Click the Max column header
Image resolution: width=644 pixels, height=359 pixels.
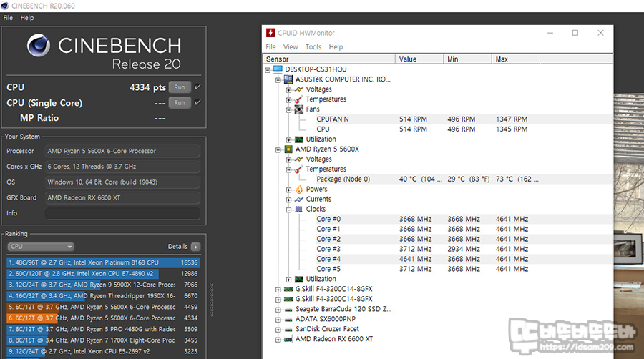516,59
